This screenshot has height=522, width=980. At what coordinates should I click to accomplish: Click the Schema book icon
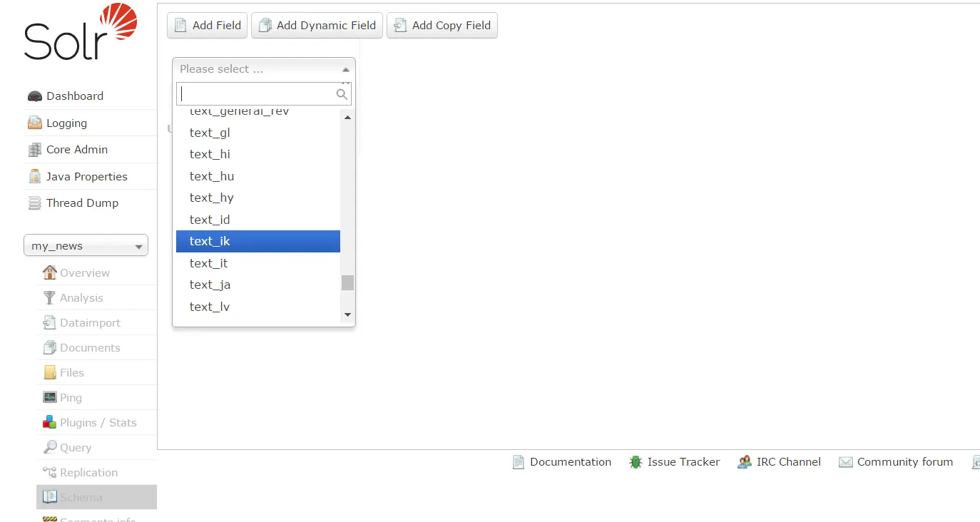pyautogui.click(x=49, y=497)
